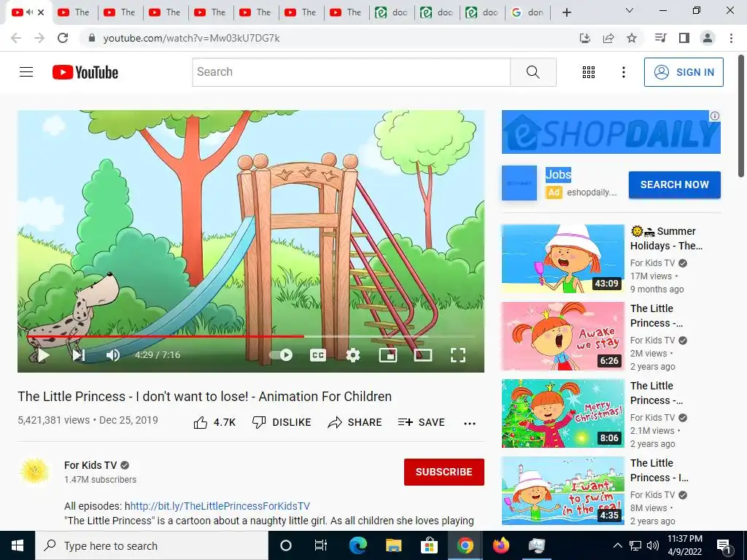Screen dimensions: 747x560
Task: Click the page vertical scrollbar
Action: [x=742, y=117]
